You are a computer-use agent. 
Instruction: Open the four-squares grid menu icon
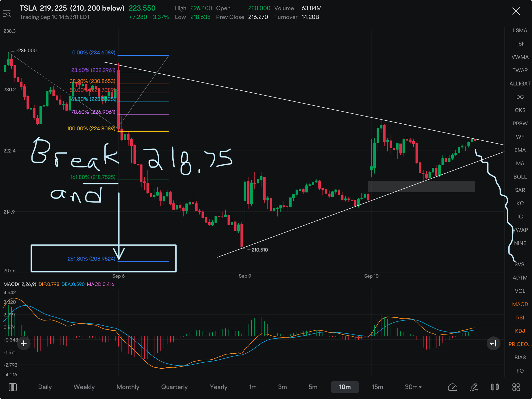coord(516,387)
